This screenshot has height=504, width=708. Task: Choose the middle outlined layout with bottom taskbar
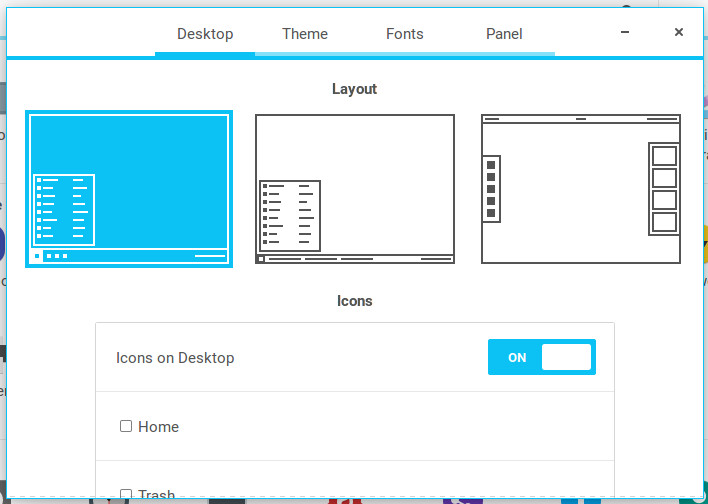click(355, 189)
